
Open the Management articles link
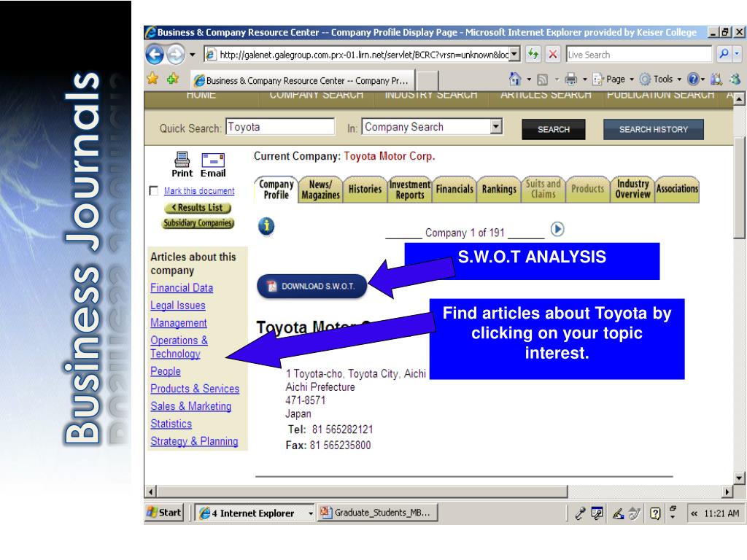(179, 323)
